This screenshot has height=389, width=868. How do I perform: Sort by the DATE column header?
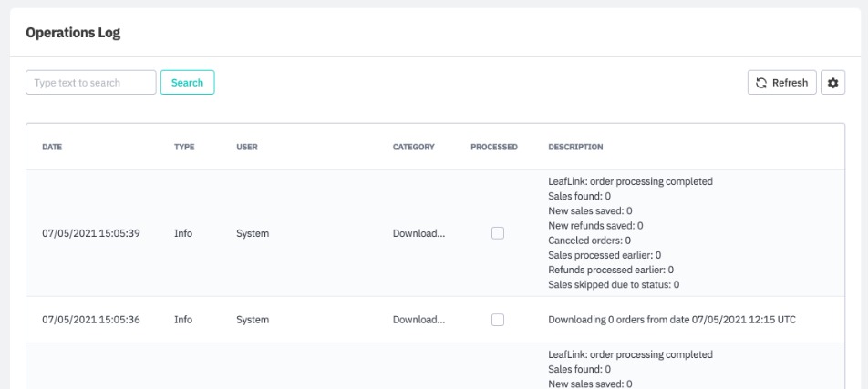[52, 147]
